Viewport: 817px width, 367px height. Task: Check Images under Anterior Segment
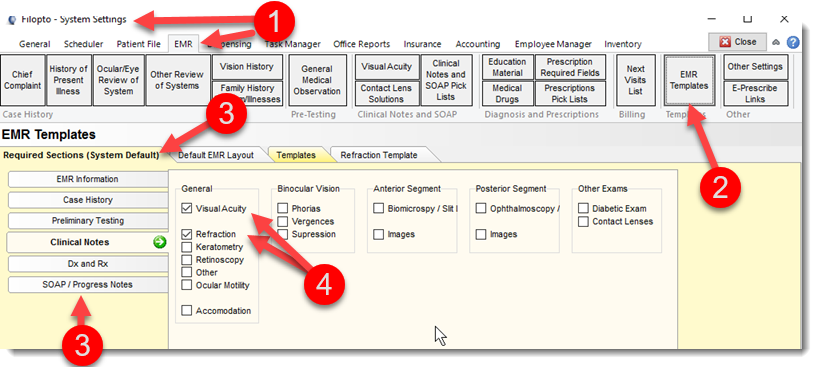click(379, 234)
